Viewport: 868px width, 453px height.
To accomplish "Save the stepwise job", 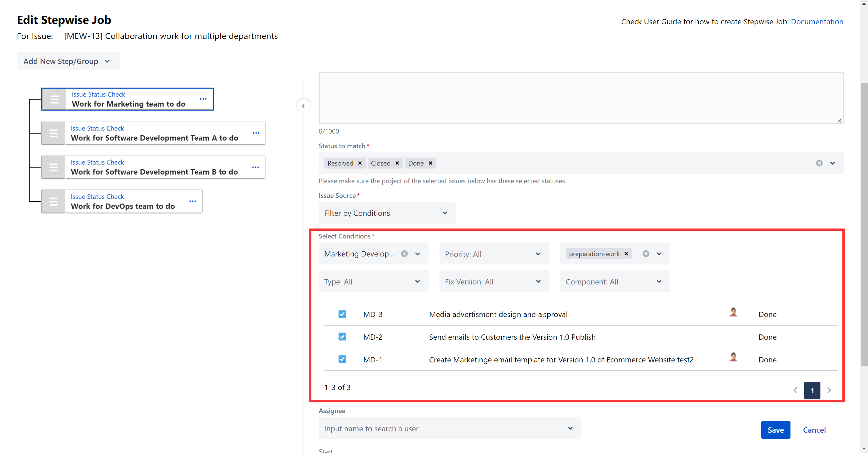I will click(x=775, y=430).
